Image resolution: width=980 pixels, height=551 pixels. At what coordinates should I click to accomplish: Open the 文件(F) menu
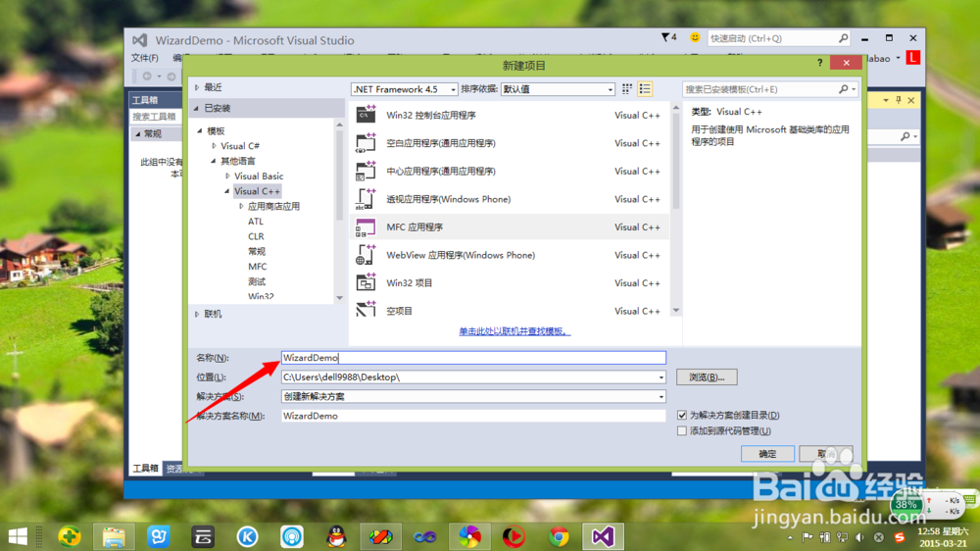coord(144,58)
